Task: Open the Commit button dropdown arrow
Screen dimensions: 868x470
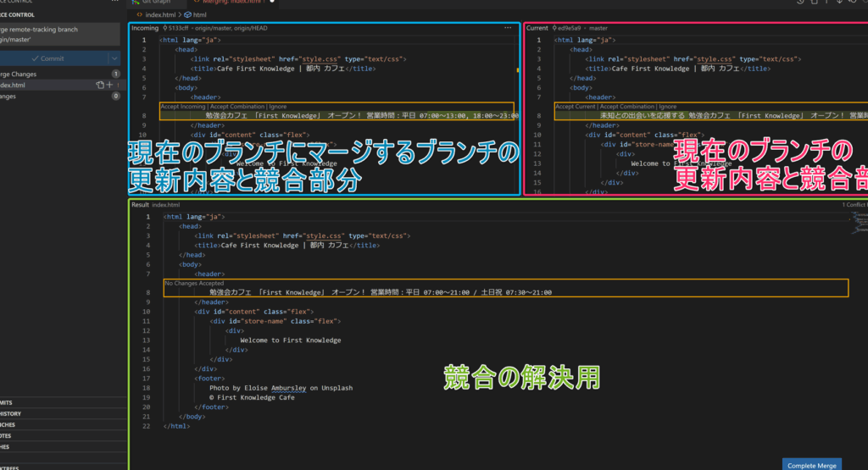Action: coord(114,58)
